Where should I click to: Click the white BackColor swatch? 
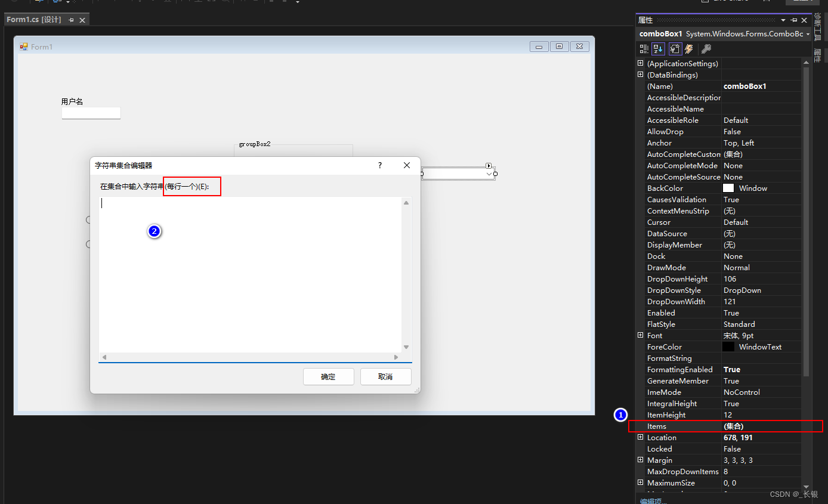coord(728,188)
